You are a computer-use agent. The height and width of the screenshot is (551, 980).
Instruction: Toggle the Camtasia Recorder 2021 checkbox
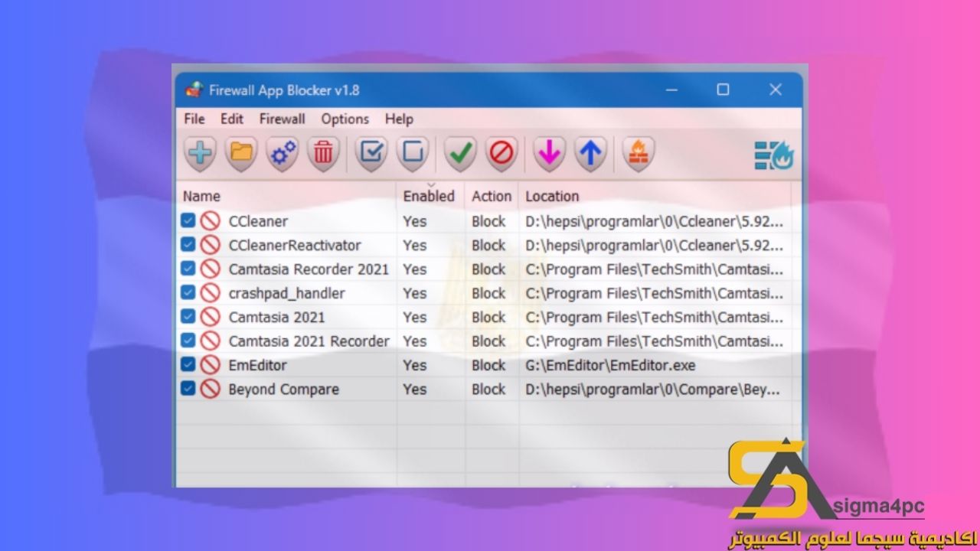tap(188, 269)
